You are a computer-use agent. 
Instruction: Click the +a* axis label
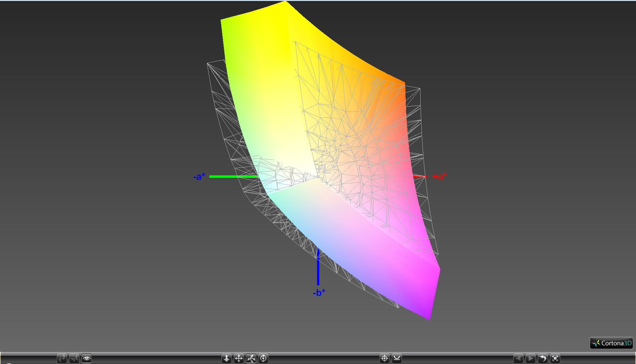coord(440,177)
